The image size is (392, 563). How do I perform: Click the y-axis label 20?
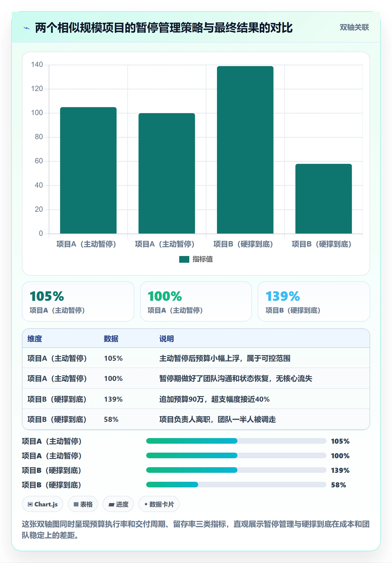[x=39, y=210]
